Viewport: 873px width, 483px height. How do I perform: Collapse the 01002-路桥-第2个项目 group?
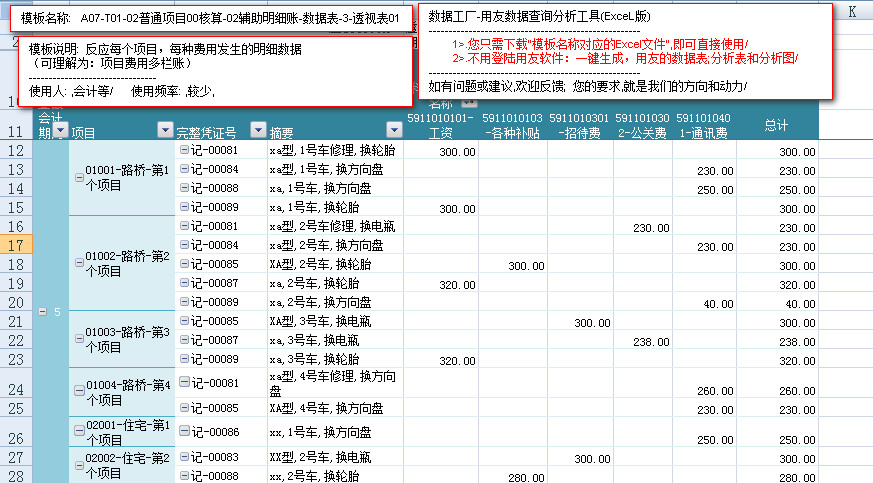tap(79, 262)
